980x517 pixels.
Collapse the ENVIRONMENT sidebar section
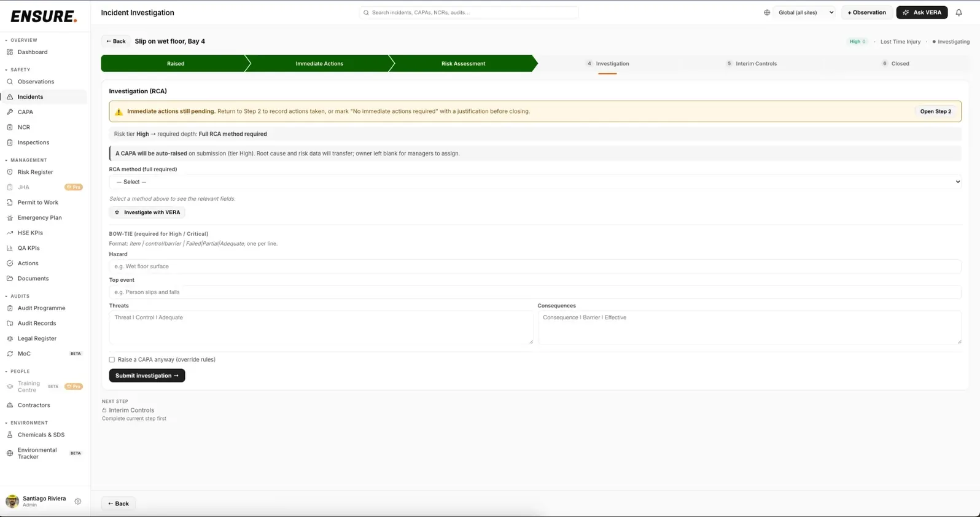pos(26,423)
